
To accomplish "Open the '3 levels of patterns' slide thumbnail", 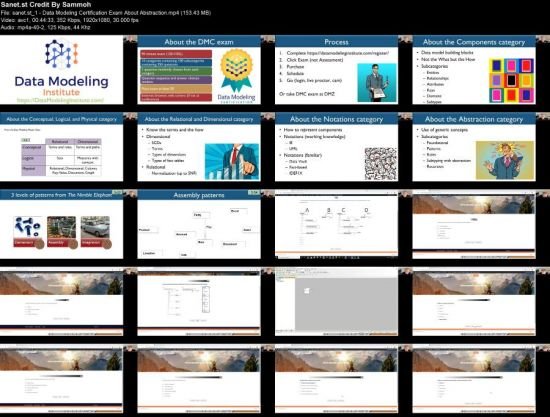I will (61, 224).
